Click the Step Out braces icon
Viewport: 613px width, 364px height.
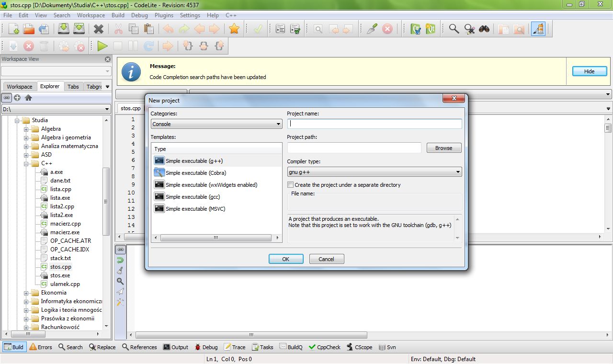pyautogui.click(x=219, y=46)
